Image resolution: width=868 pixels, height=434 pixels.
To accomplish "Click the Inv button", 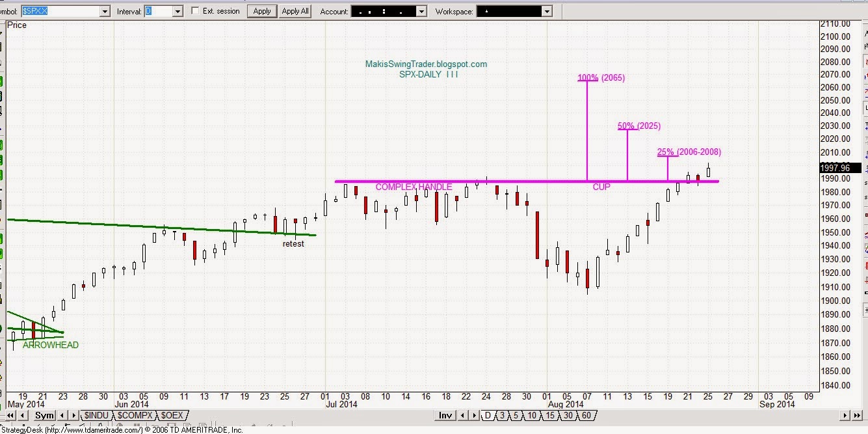I will [445, 415].
